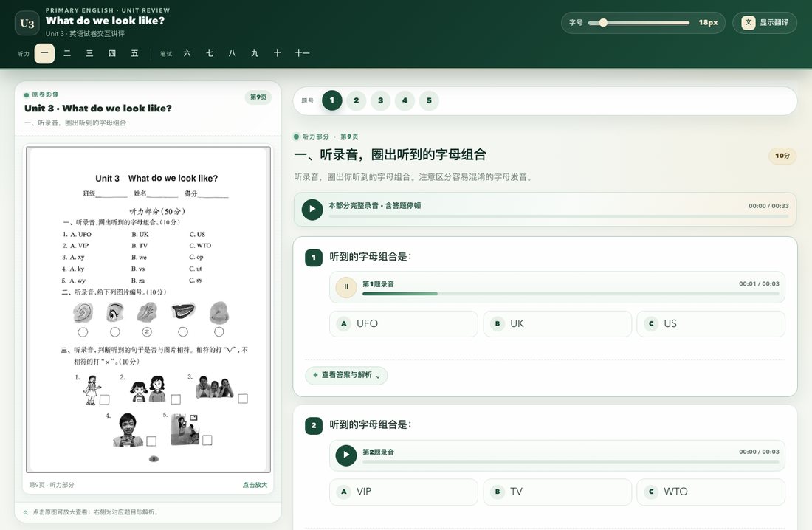The width and height of the screenshot is (812, 530).
Task: Switch to section 四 tab
Action: [x=112, y=53]
